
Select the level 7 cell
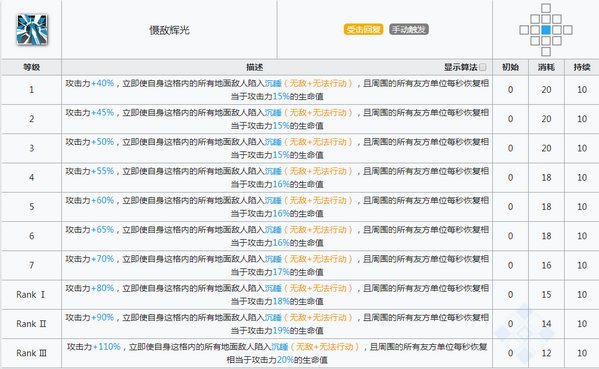31,265
